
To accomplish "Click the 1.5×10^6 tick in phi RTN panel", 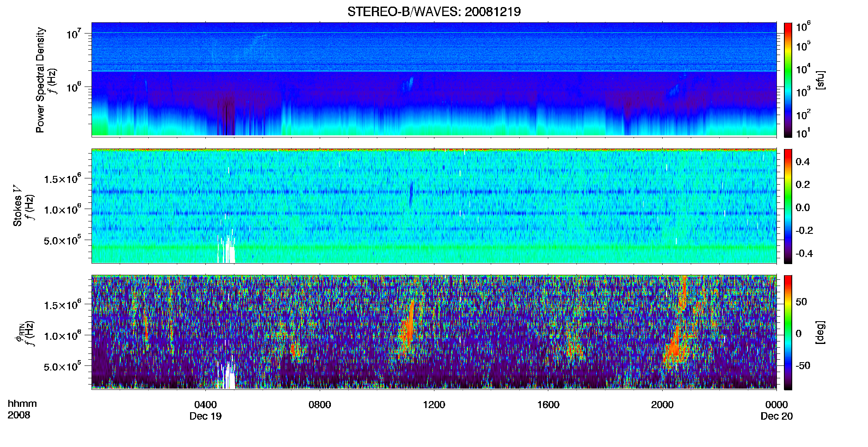I will [63, 305].
